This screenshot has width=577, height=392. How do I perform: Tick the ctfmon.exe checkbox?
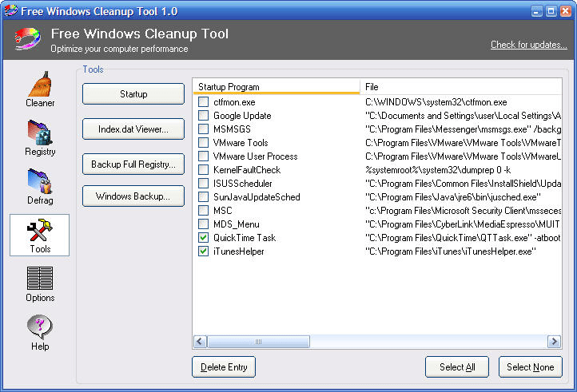click(x=203, y=102)
